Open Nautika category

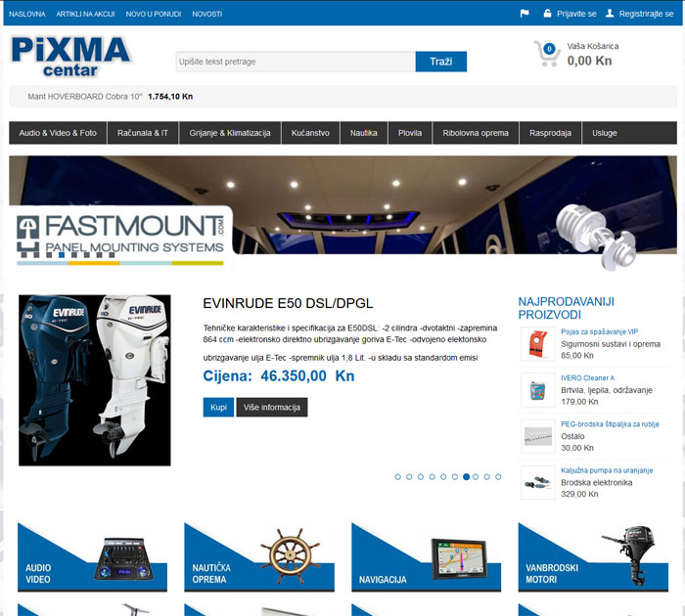pos(363,133)
